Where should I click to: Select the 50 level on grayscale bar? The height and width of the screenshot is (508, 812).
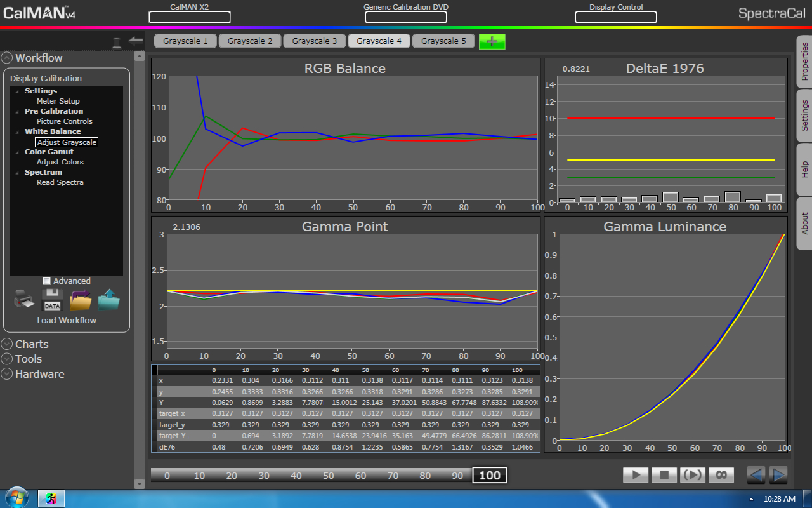(328, 475)
